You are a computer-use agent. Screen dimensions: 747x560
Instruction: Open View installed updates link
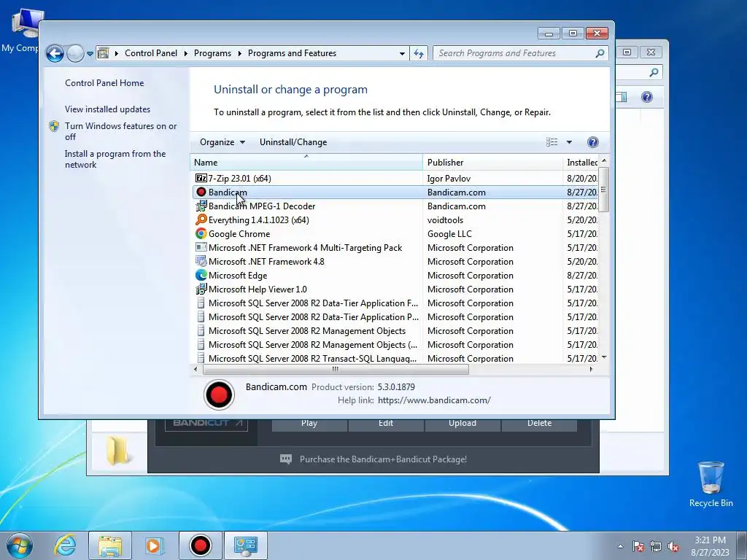point(108,109)
